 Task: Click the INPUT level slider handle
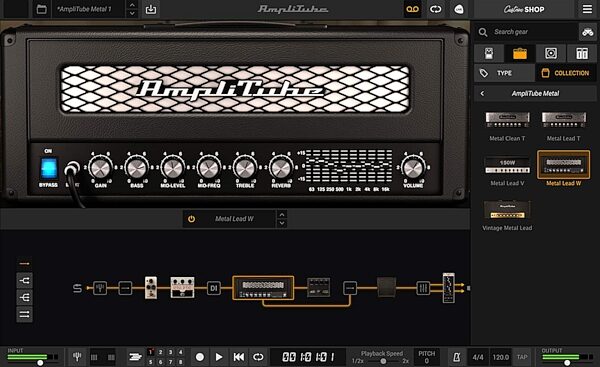(x=40, y=363)
